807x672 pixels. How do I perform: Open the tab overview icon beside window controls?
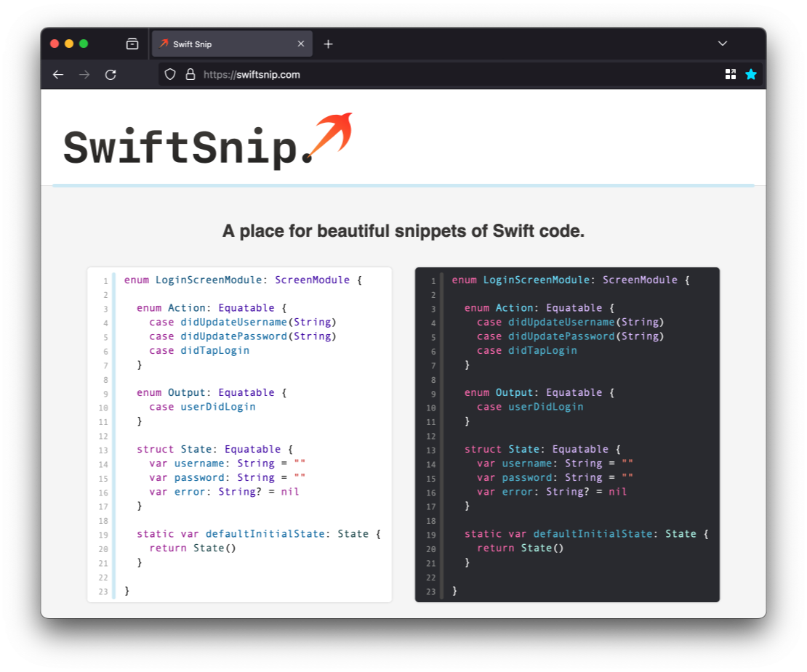132,44
